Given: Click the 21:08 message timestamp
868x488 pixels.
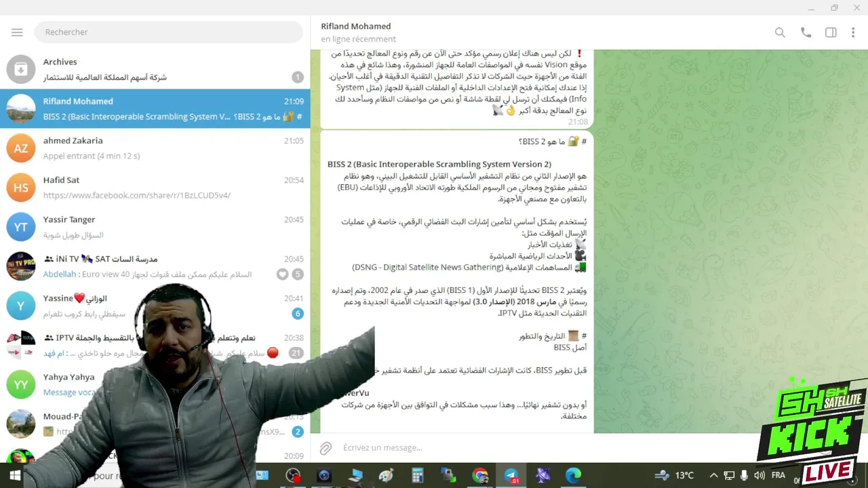Looking at the screenshot, I should (578, 122).
